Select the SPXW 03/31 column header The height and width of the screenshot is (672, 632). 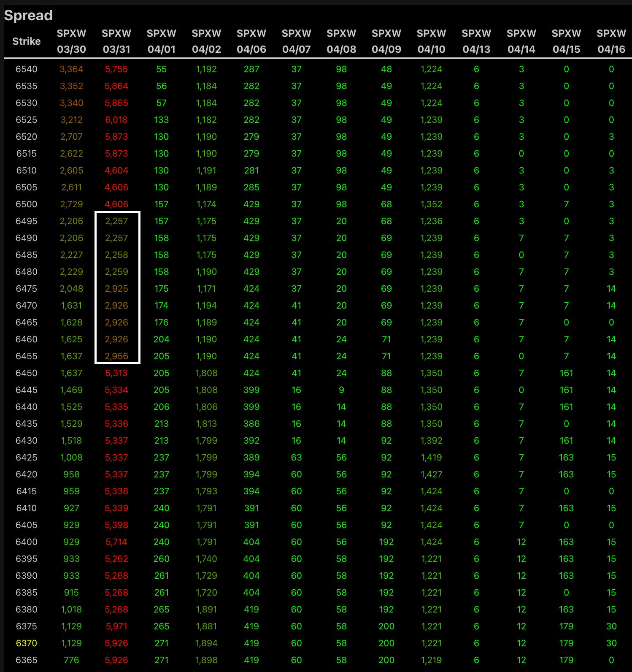pyautogui.click(x=116, y=41)
